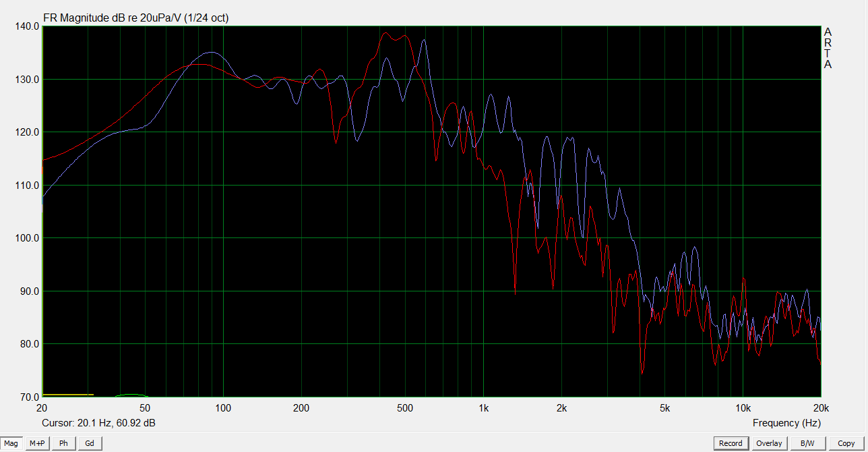
Task: Click the vertical ARTA label
Action: [x=828, y=49]
